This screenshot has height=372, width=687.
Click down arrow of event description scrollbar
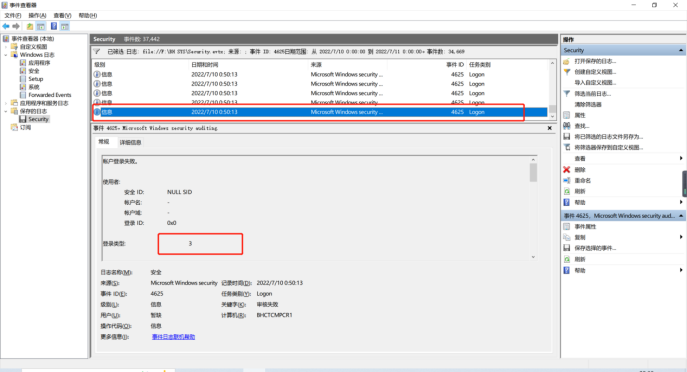[533, 257]
